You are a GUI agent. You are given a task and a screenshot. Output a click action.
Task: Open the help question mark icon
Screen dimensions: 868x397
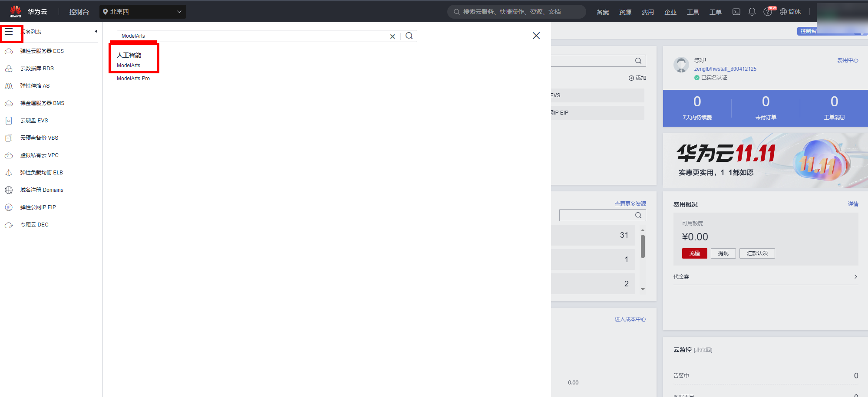(768, 12)
